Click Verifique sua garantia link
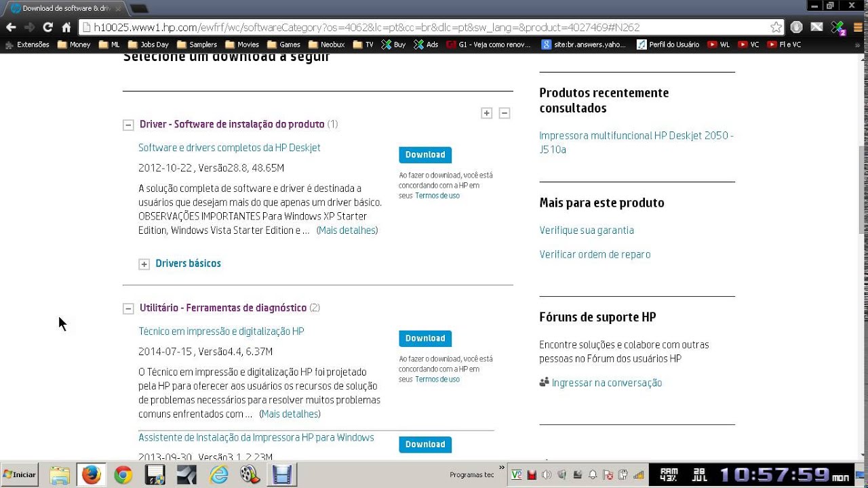 [x=587, y=230]
